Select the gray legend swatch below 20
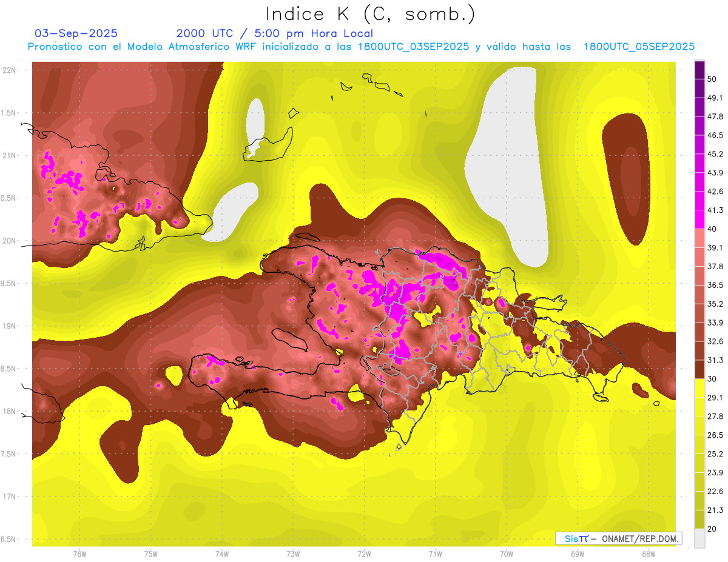 tap(699, 538)
